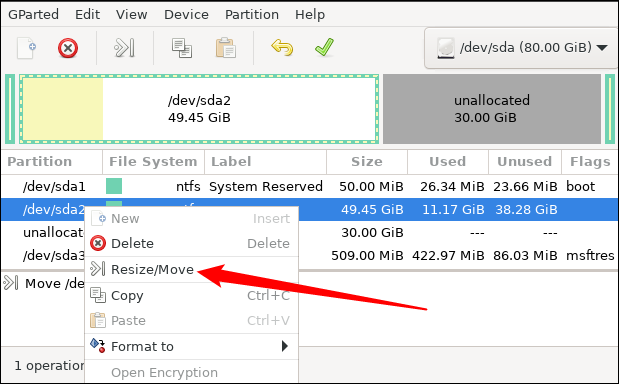
Task: Open the Device menu
Action: (186, 15)
